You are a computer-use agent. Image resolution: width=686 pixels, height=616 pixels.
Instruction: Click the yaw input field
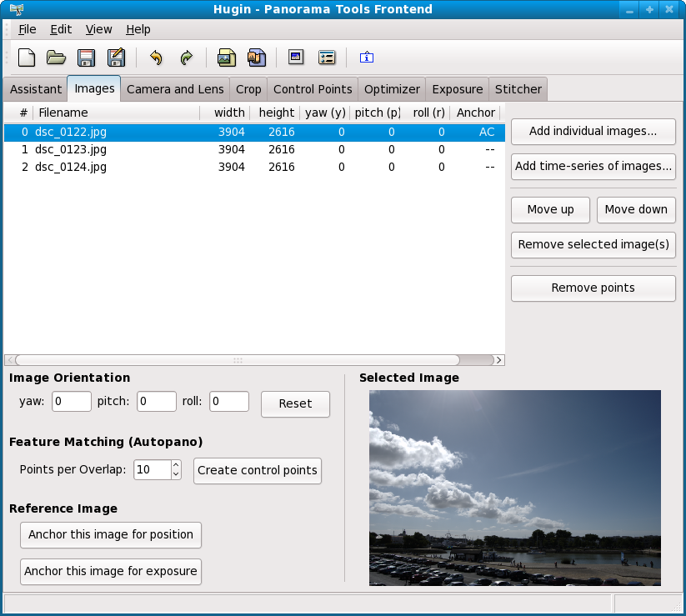point(71,401)
